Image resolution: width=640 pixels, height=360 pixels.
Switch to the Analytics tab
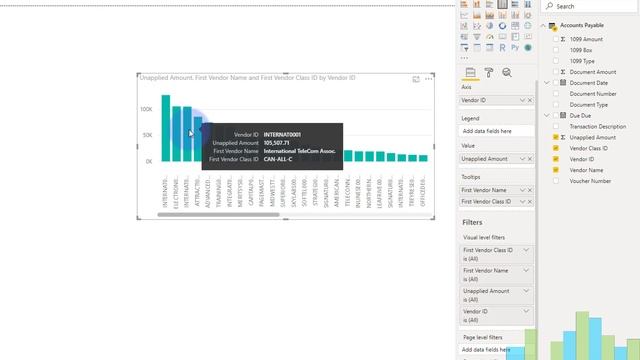tap(507, 73)
